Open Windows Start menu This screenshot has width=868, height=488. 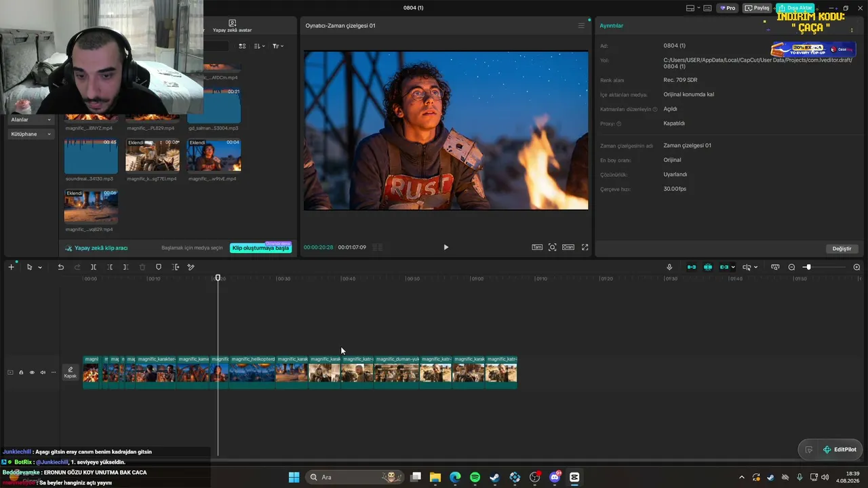(x=294, y=477)
